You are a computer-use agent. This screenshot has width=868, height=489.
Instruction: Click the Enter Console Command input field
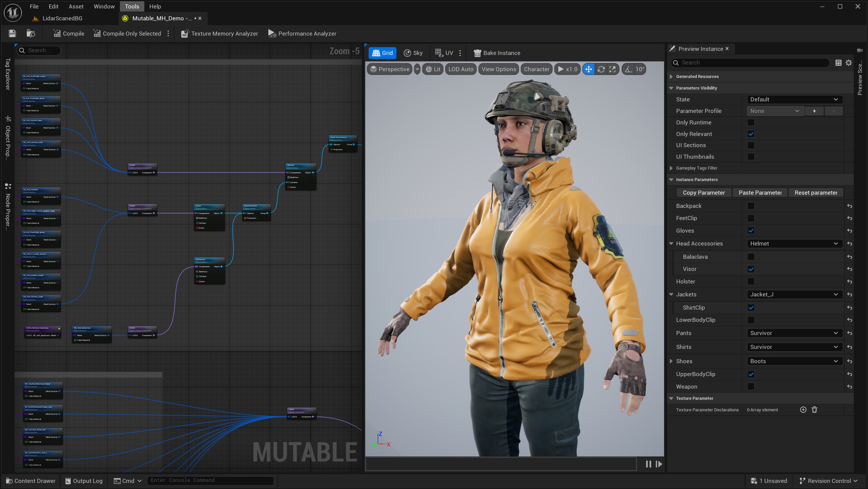(210, 480)
